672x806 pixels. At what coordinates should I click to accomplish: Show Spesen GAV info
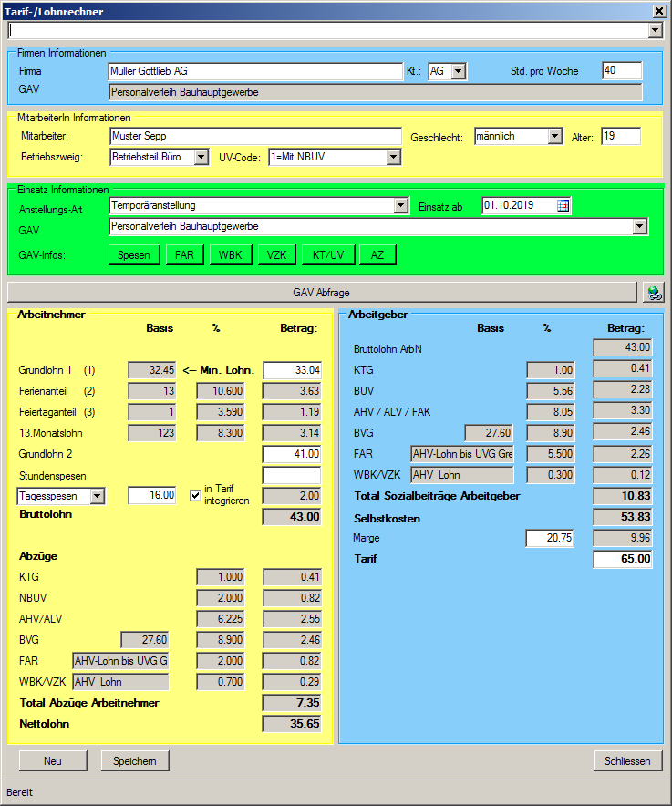pyautogui.click(x=134, y=255)
